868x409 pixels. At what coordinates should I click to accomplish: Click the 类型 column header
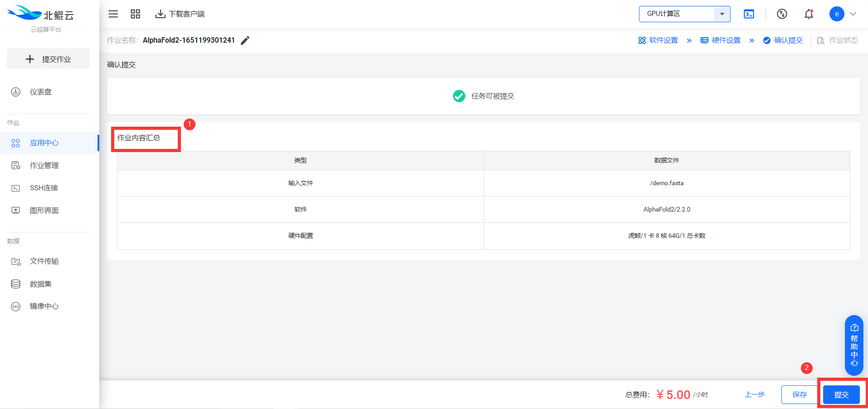click(300, 161)
